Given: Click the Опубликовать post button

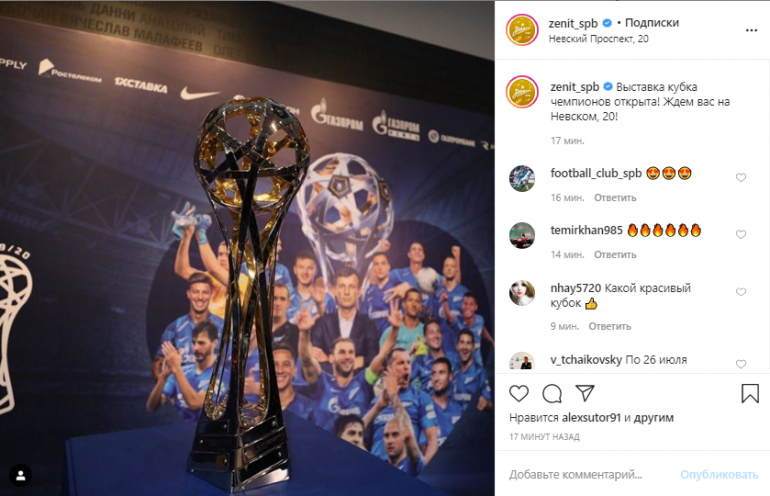Looking at the screenshot, I should tap(719, 475).
